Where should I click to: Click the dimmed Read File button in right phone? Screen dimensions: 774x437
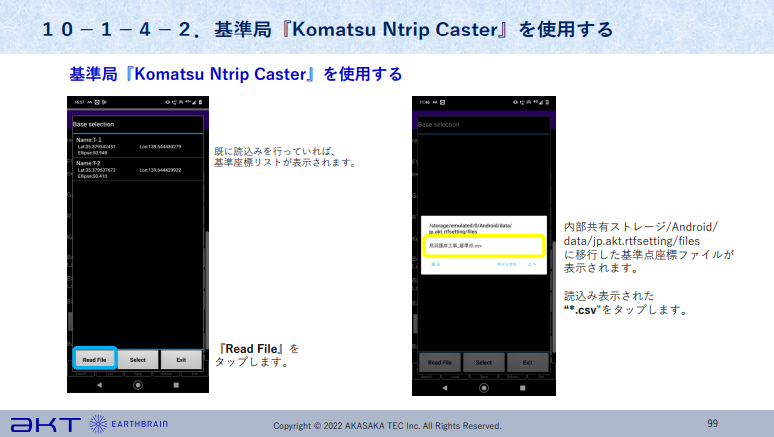[x=440, y=362]
